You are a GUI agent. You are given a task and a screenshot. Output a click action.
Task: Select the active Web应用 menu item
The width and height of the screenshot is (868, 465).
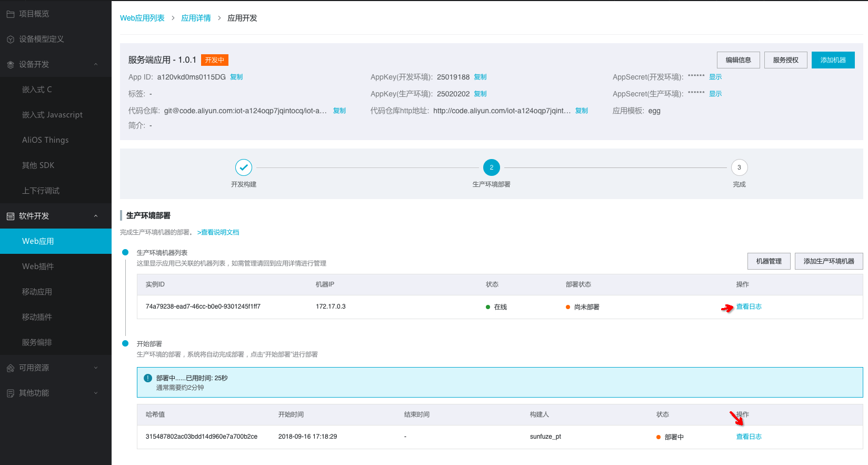point(56,241)
